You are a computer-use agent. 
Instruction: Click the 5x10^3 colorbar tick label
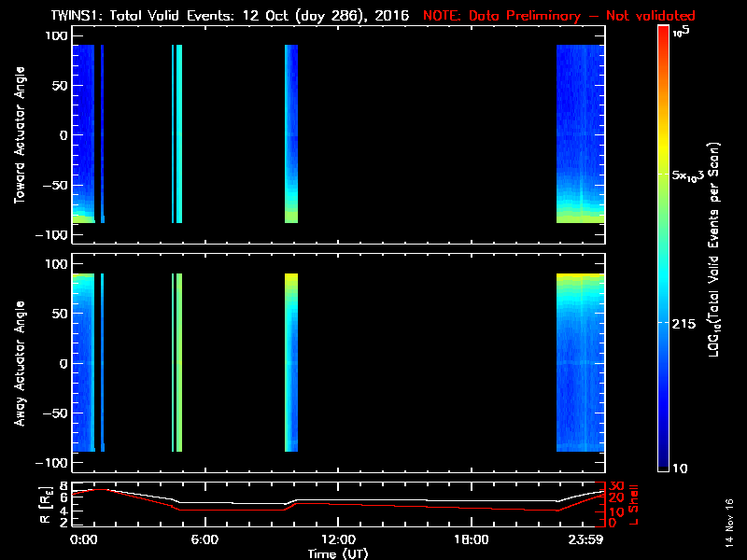coord(694,175)
